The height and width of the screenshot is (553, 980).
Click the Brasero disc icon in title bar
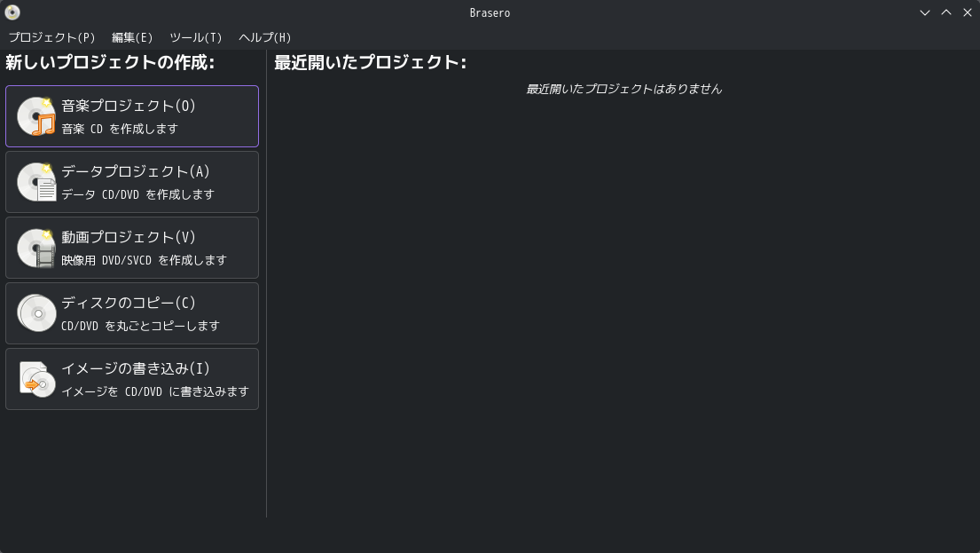tap(12, 12)
